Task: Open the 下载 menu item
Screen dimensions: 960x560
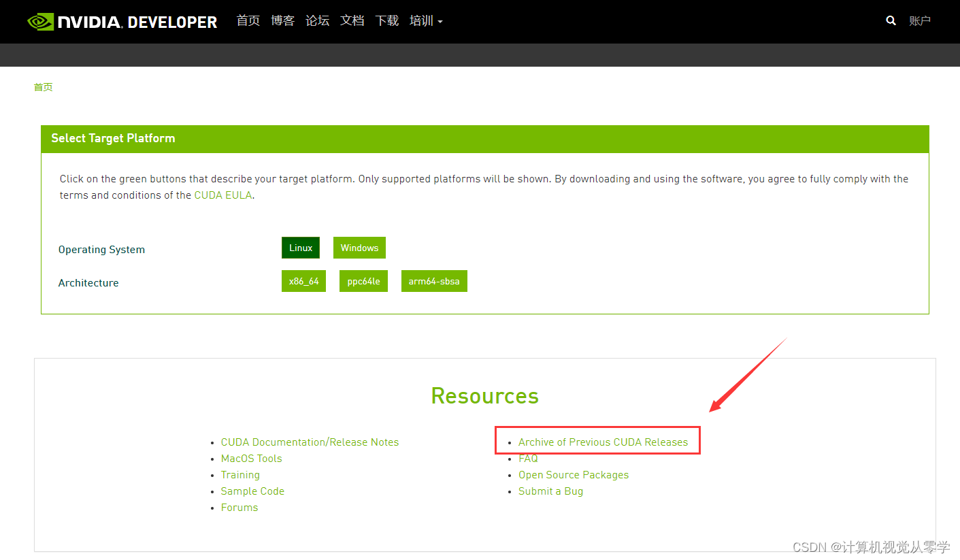Action: click(x=387, y=21)
